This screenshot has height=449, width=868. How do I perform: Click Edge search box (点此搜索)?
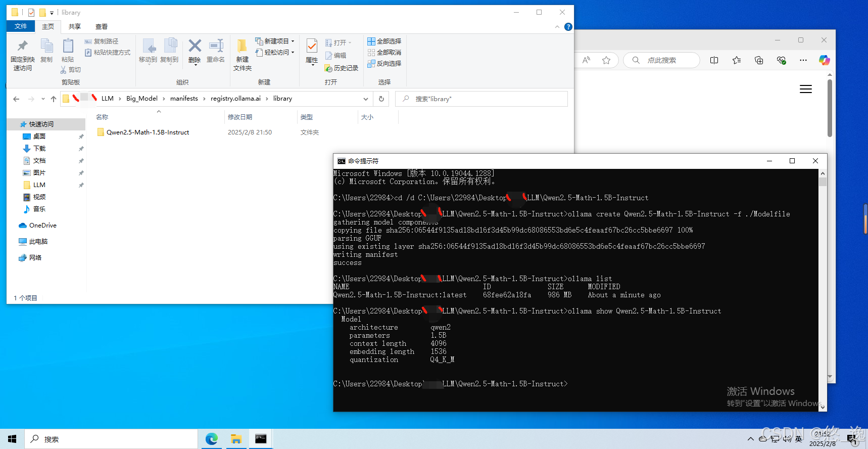click(x=662, y=60)
